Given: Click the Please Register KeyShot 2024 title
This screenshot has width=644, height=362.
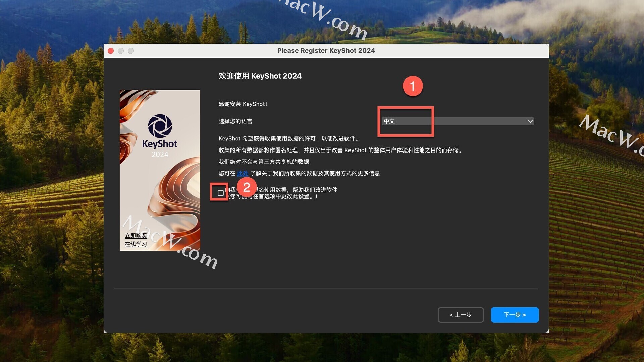Looking at the screenshot, I should [326, 51].
